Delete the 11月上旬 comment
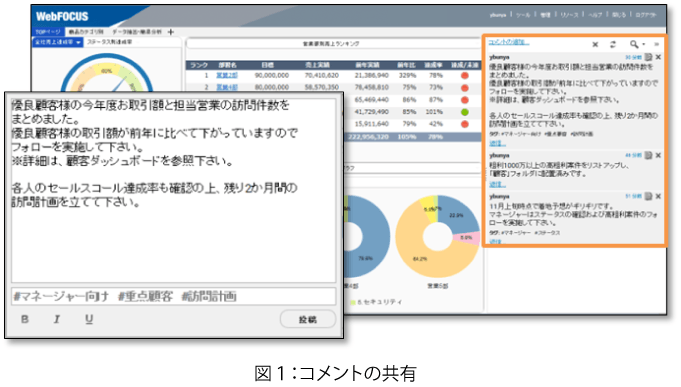The height and width of the screenshot is (387, 681). pos(658,196)
